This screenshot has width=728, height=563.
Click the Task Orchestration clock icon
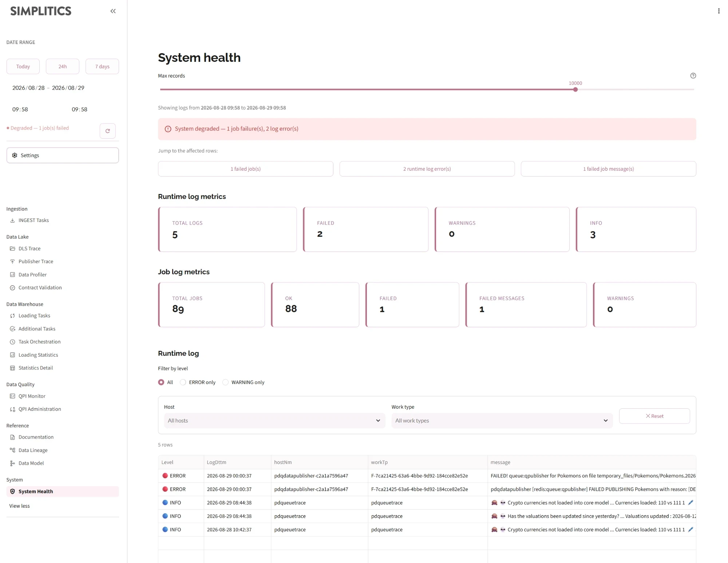(12, 342)
